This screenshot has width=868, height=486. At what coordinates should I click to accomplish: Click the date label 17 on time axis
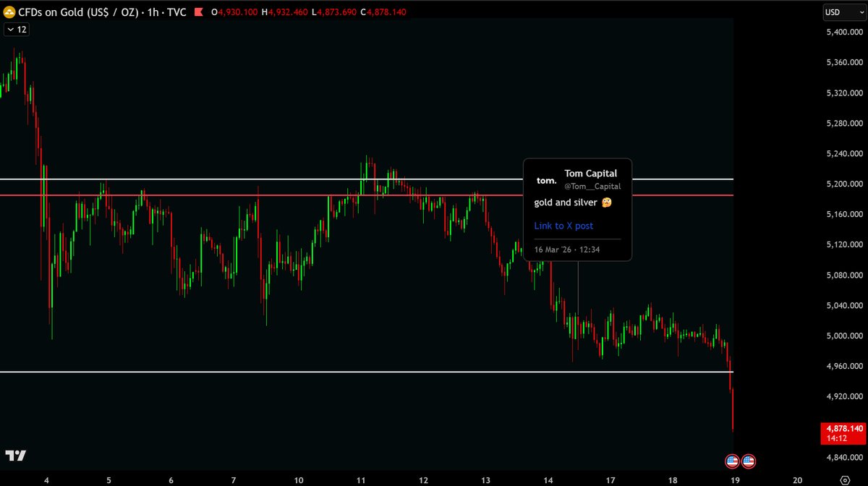pyautogui.click(x=610, y=479)
